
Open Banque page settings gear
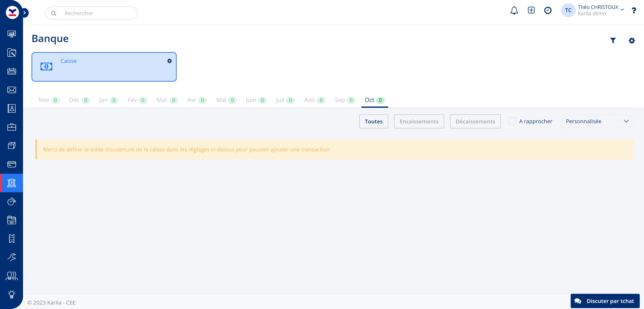pos(631,40)
